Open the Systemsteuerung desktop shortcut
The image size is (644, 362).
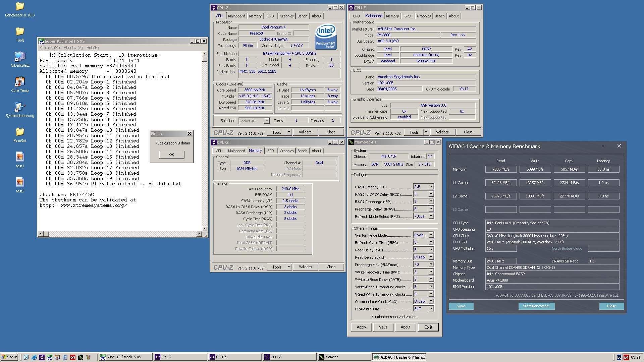pos(20,110)
